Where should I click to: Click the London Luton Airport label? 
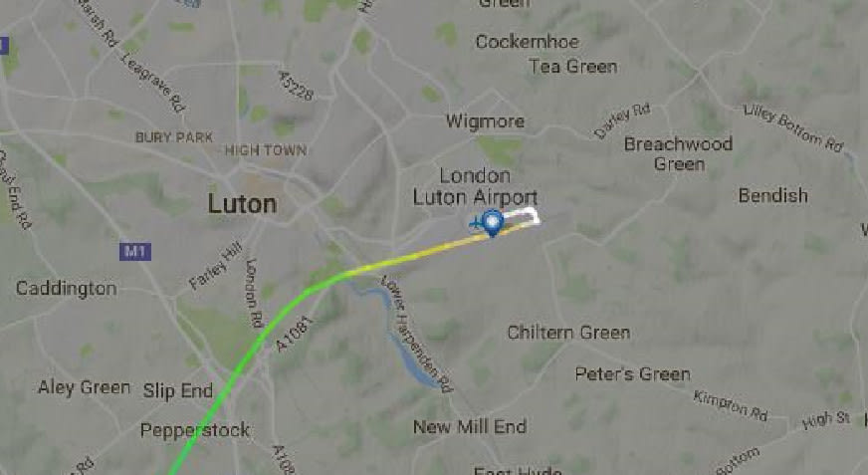point(475,186)
